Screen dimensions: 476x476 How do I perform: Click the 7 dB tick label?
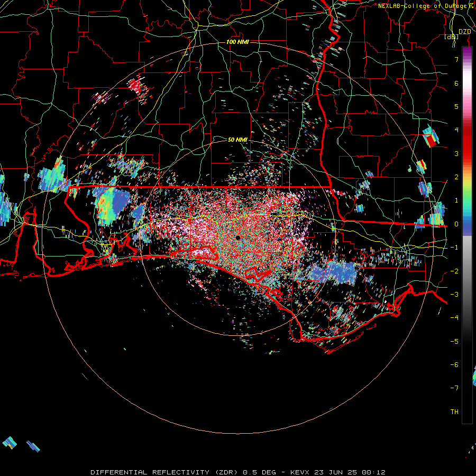tap(456, 59)
